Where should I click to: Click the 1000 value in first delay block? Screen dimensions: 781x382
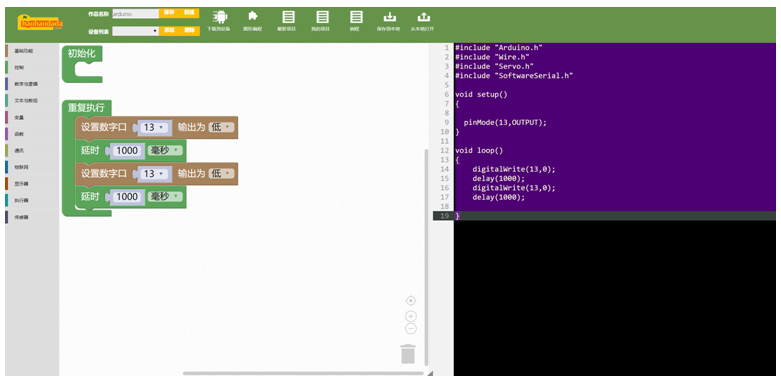tap(127, 150)
